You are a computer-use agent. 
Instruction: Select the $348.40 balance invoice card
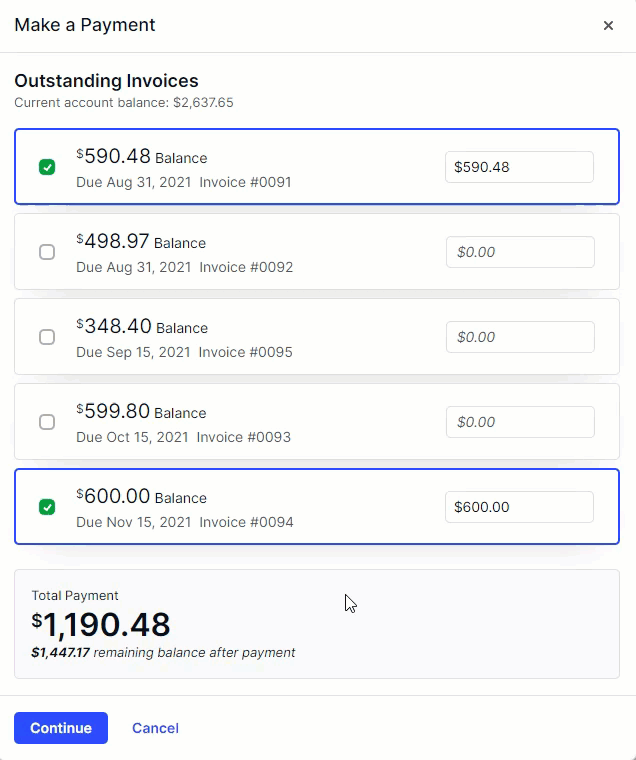coord(317,336)
